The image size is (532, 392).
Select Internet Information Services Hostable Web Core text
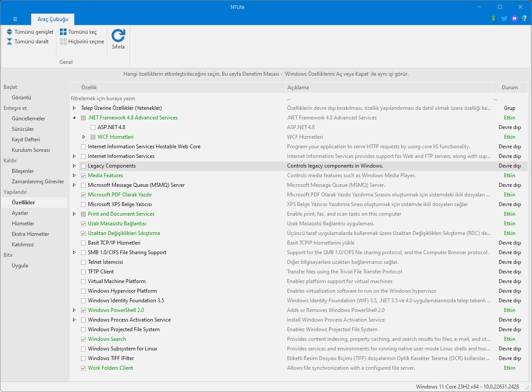click(144, 147)
